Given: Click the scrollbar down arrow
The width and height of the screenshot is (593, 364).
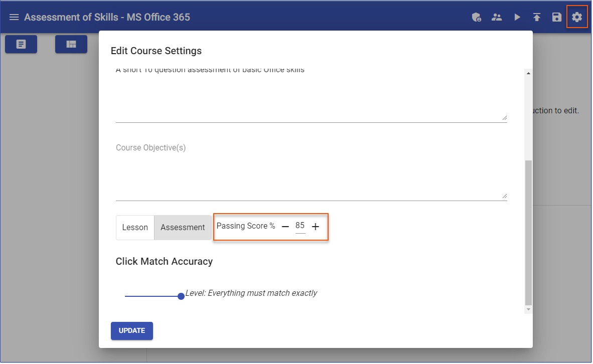Looking at the screenshot, I should [528, 309].
